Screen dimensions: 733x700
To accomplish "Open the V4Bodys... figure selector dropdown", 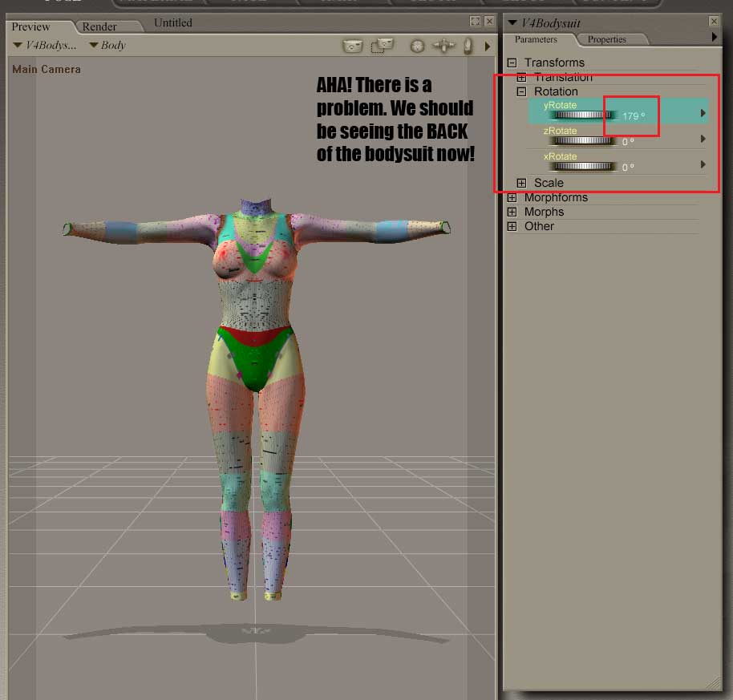I will [x=45, y=46].
